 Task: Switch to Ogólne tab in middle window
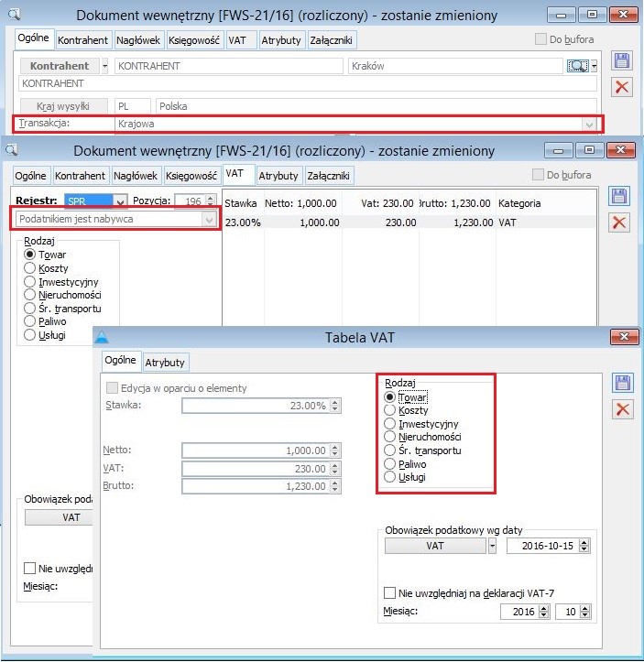(30, 176)
